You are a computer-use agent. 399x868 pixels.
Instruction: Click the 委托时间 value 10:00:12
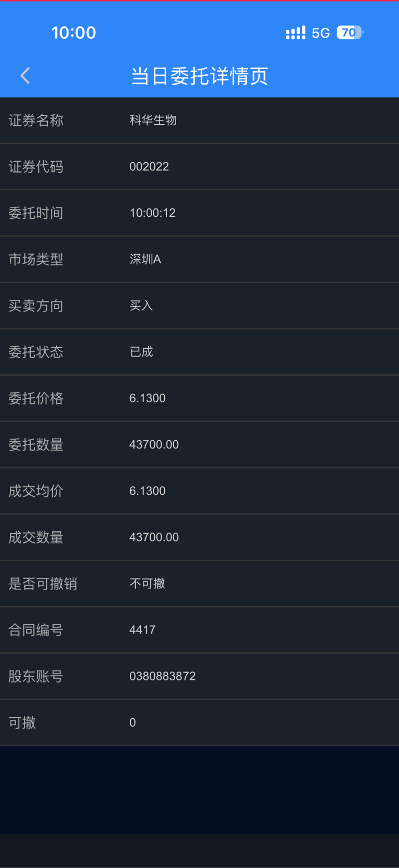click(x=152, y=213)
